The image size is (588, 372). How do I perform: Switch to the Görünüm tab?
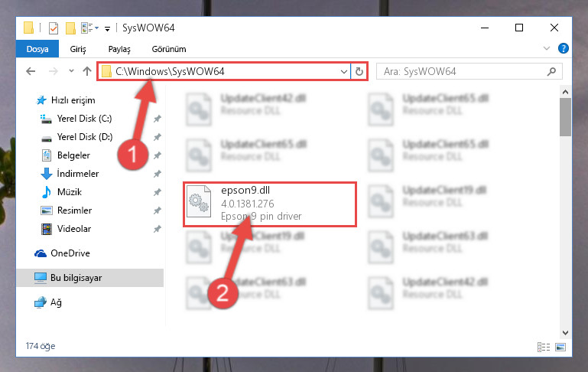pos(169,49)
